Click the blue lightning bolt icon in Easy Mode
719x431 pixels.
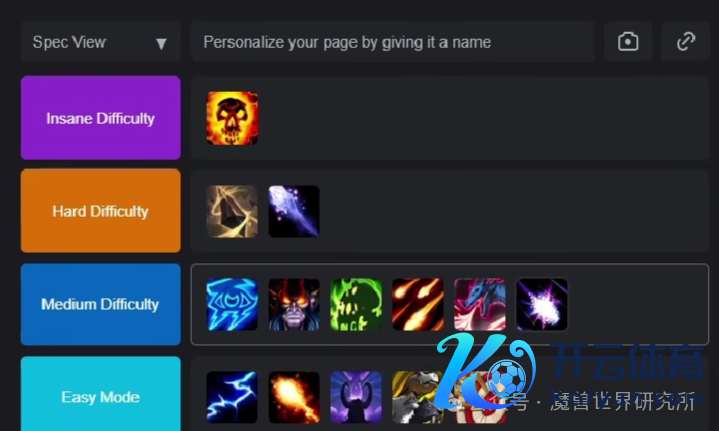[x=232, y=397]
